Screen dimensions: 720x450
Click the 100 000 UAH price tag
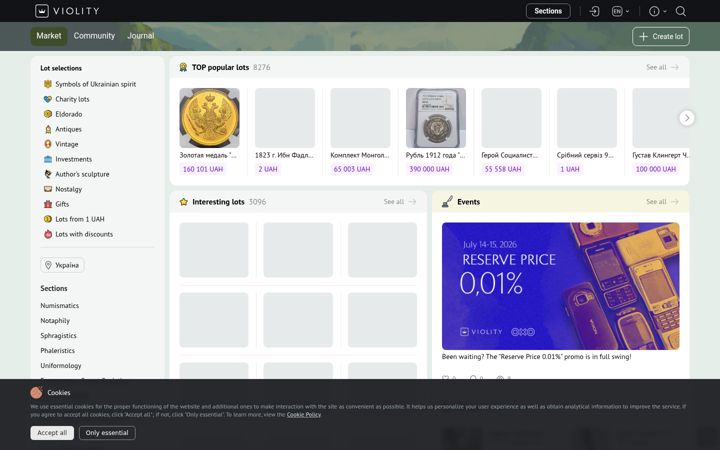pyautogui.click(x=656, y=169)
